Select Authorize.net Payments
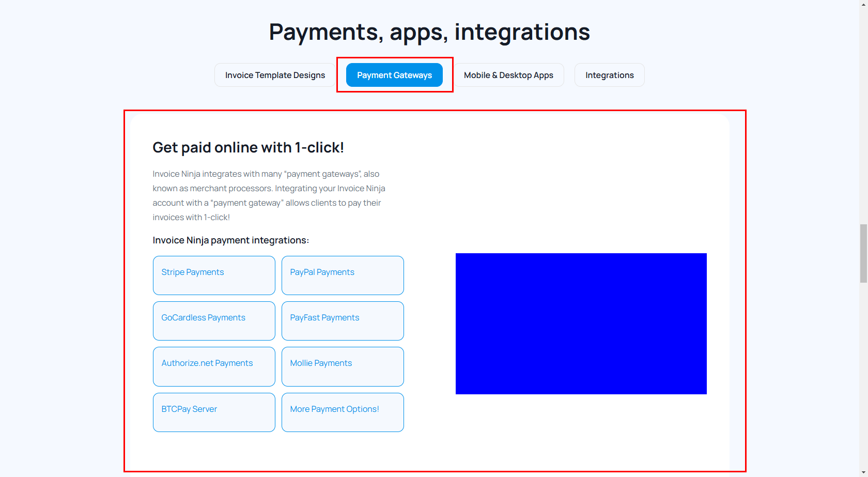The height and width of the screenshot is (477, 868). point(214,366)
